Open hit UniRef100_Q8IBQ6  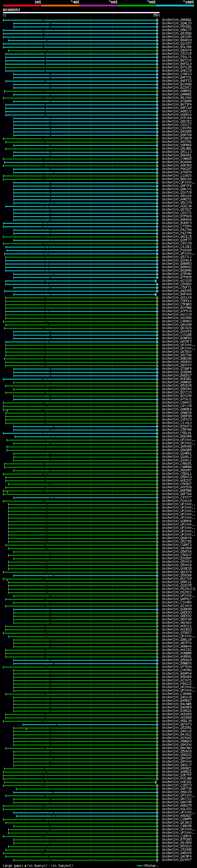pyautogui.click(x=177, y=33)
